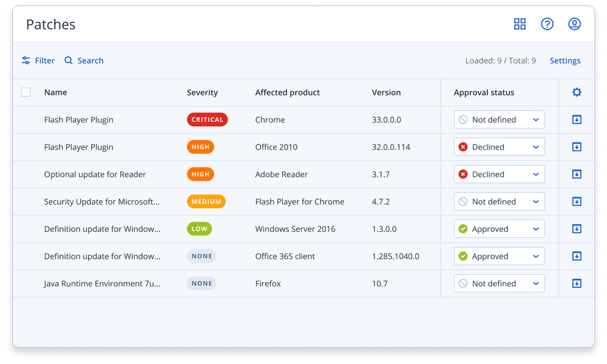Open approval status dropdown for Chrome row

pos(499,120)
